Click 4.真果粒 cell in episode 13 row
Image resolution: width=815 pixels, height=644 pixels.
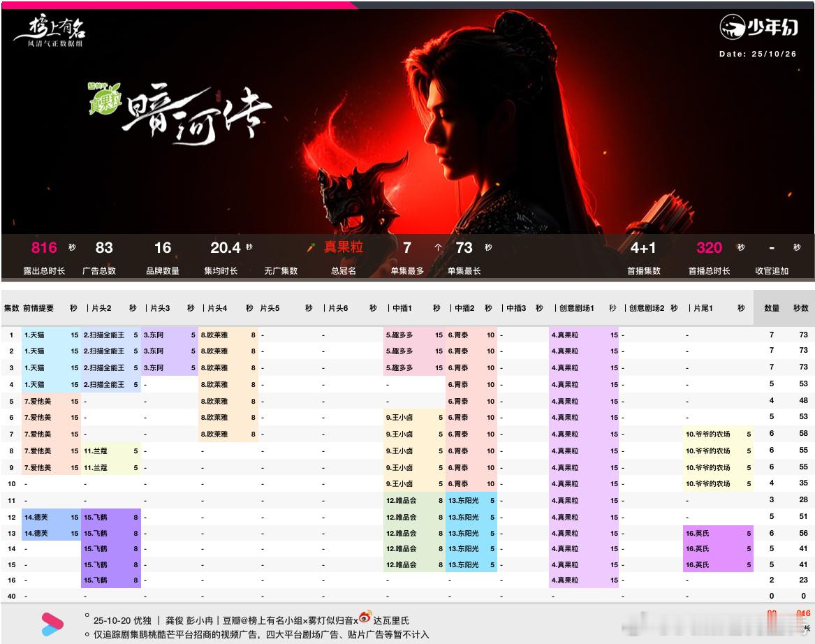[x=584, y=533]
